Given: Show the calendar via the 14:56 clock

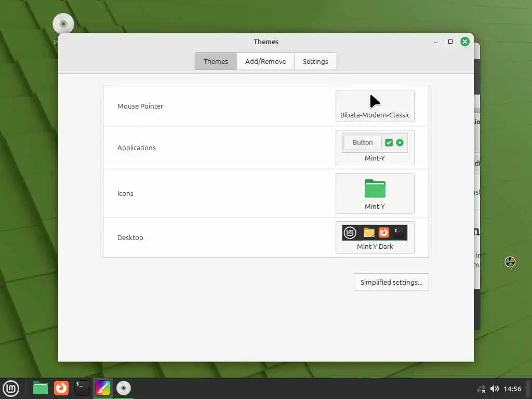Looking at the screenshot, I should click(x=512, y=389).
